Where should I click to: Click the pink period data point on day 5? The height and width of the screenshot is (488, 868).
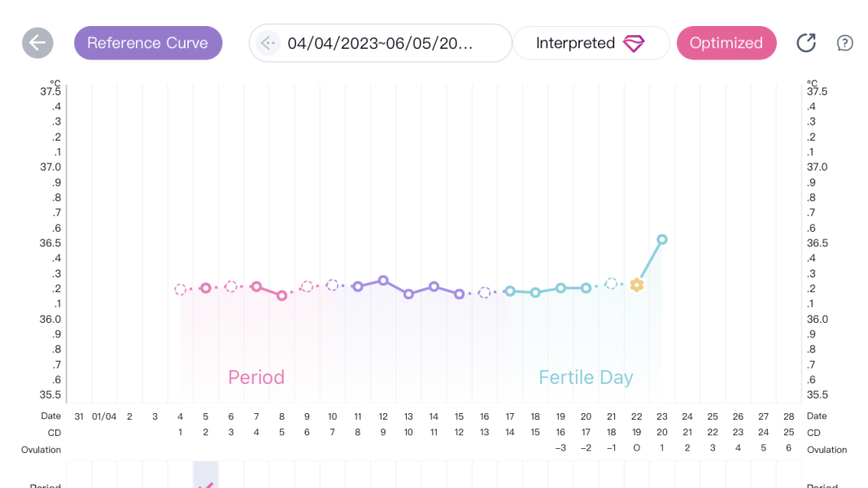206,288
